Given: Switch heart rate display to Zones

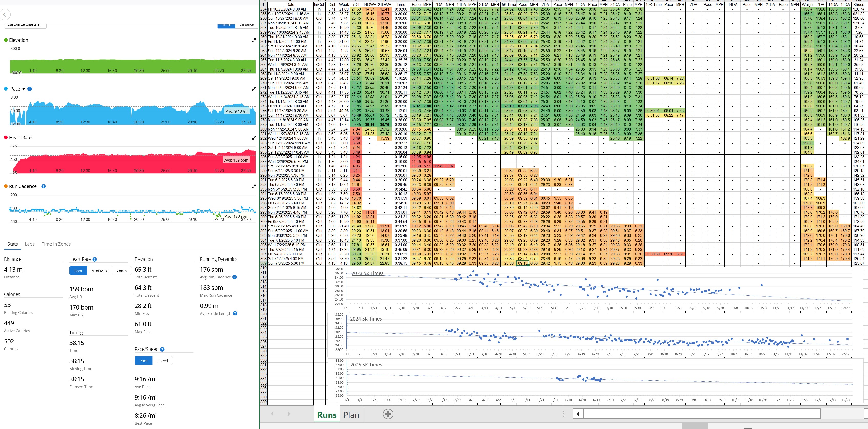Looking at the screenshot, I should [122, 271].
